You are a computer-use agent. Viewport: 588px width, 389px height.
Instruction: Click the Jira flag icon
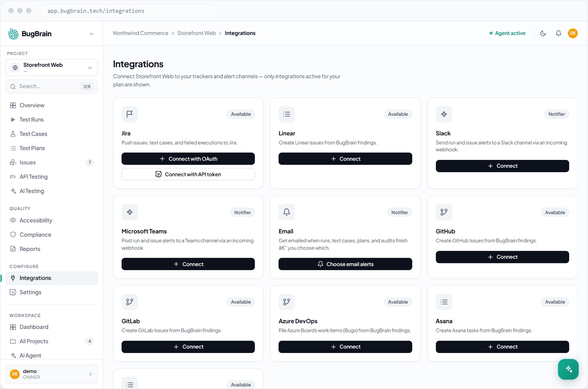point(130,114)
